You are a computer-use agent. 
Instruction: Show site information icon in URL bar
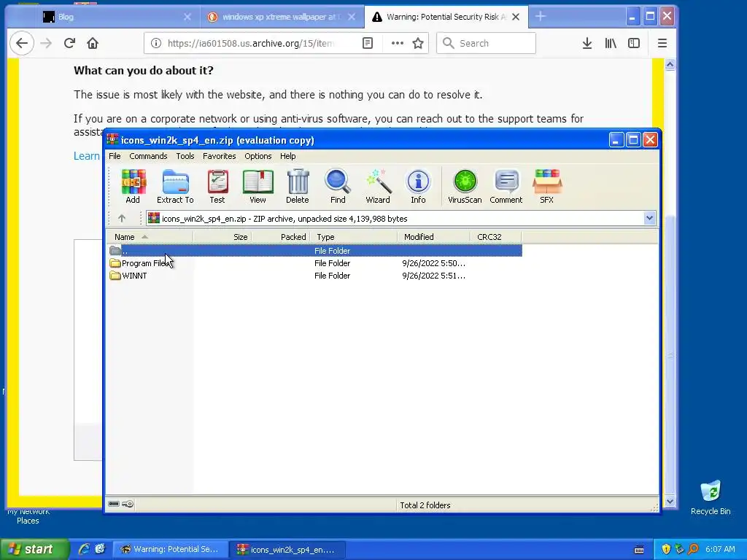coord(156,43)
